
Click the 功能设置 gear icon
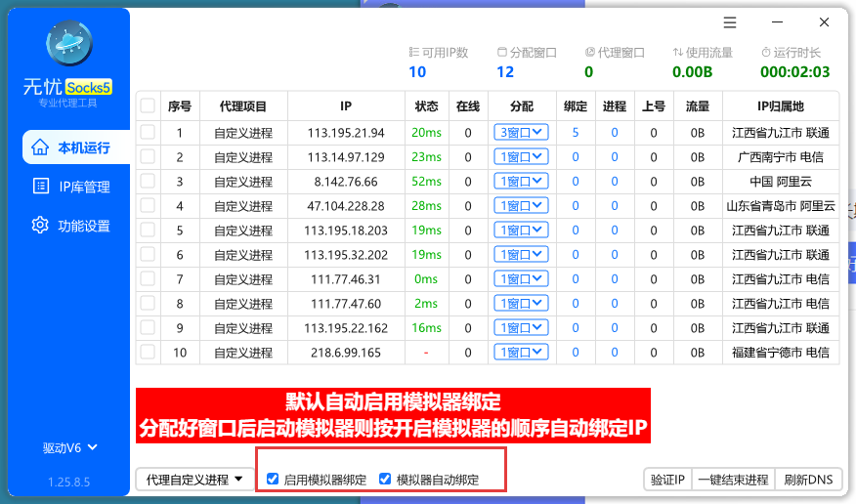[x=39, y=226]
